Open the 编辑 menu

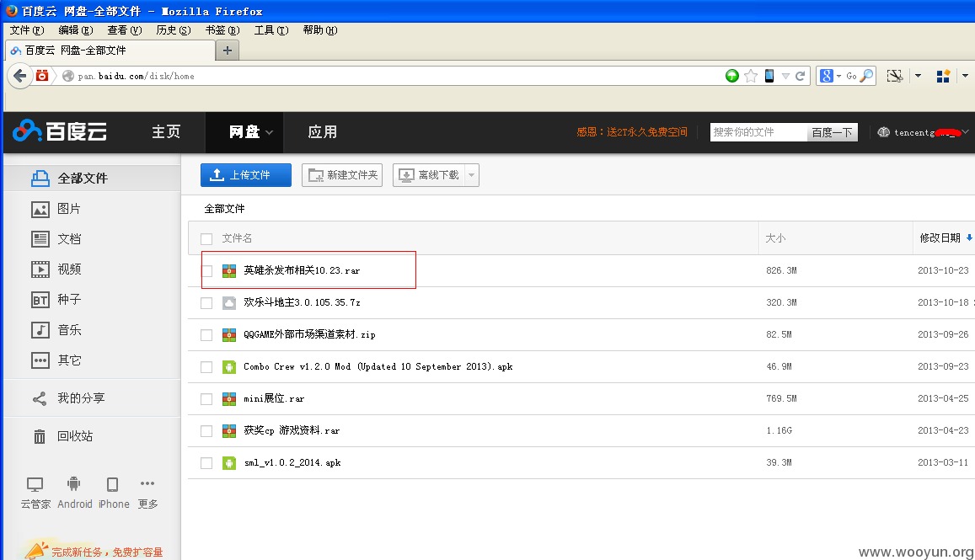coord(75,29)
